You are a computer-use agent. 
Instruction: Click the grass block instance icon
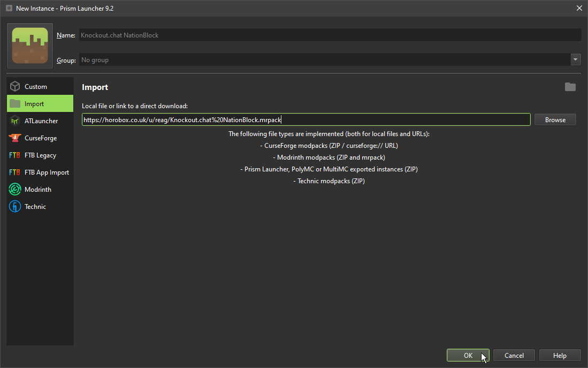30,46
